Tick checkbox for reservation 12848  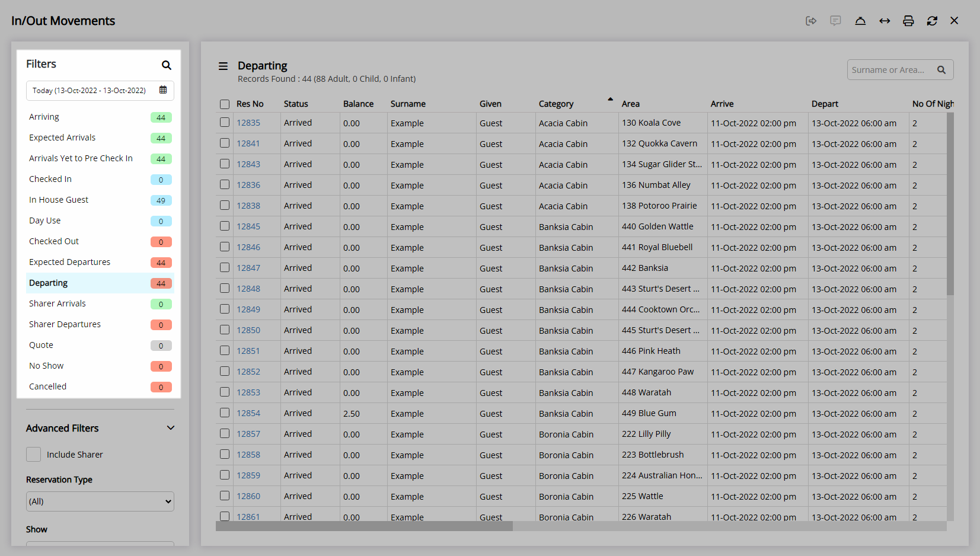[225, 288]
